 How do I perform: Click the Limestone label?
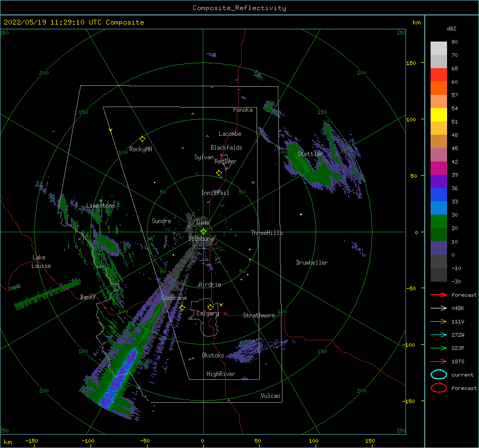coord(101,206)
